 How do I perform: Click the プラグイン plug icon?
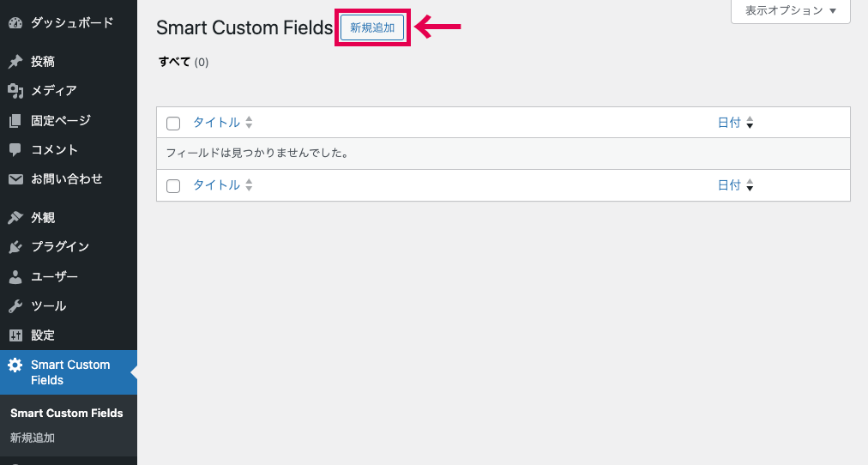(x=15, y=247)
